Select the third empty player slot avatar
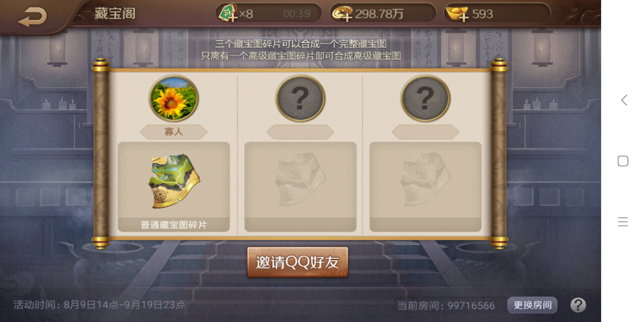This screenshot has height=322, width=644. [x=425, y=98]
